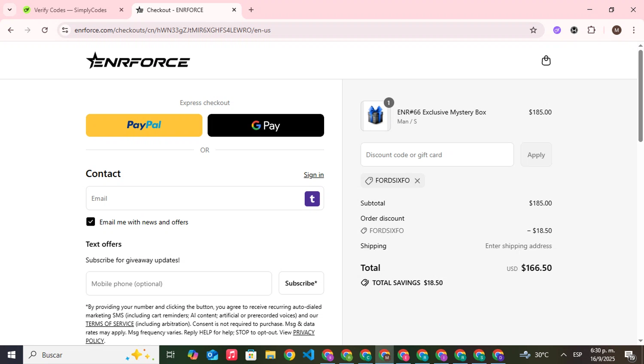Close the Verify Codes SimplyCodes tab

(122, 10)
